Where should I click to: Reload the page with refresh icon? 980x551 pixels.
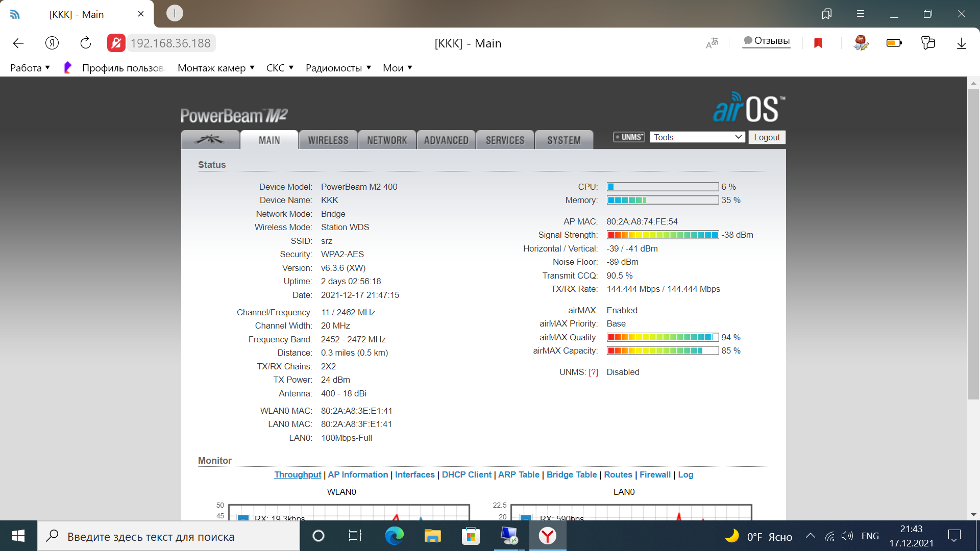coord(86,43)
